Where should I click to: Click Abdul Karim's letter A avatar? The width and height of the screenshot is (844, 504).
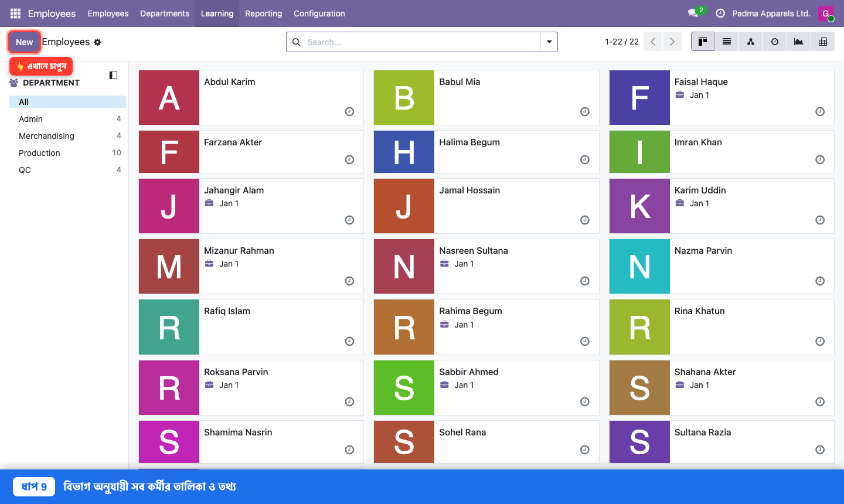(169, 98)
